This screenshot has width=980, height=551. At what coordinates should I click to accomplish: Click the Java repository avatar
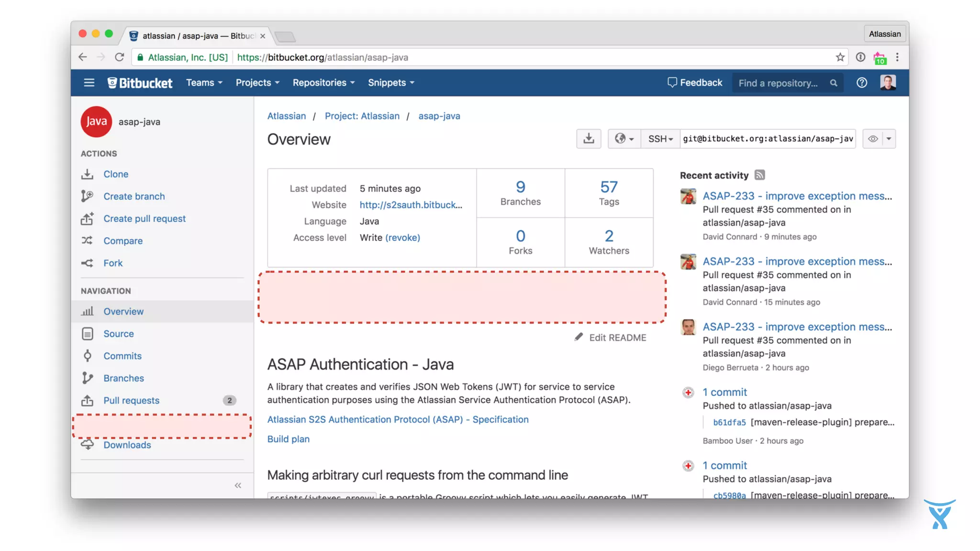[x=96, y=121]
